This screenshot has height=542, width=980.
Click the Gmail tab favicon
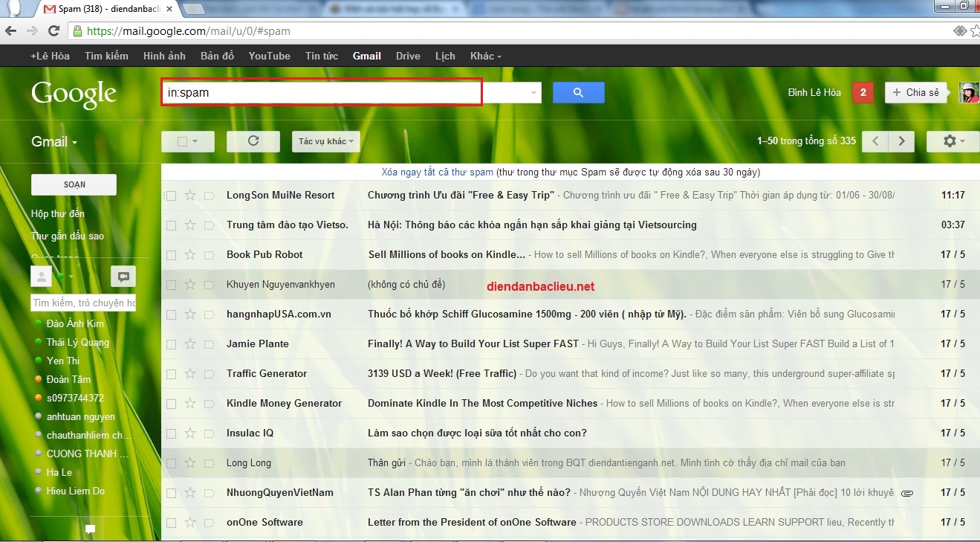point(50,9)
